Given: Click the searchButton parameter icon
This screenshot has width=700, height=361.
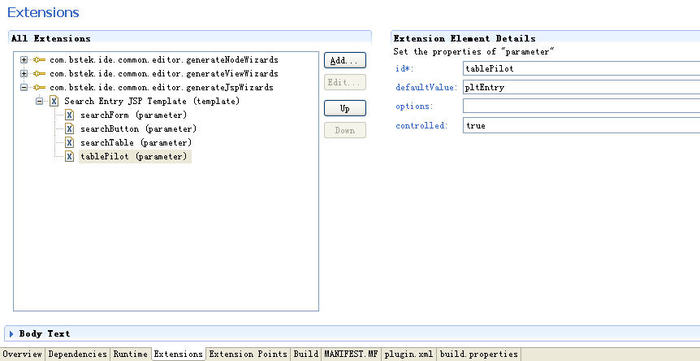Looking at the screenshot, I should pyautogui.click(x=69, y=129).
